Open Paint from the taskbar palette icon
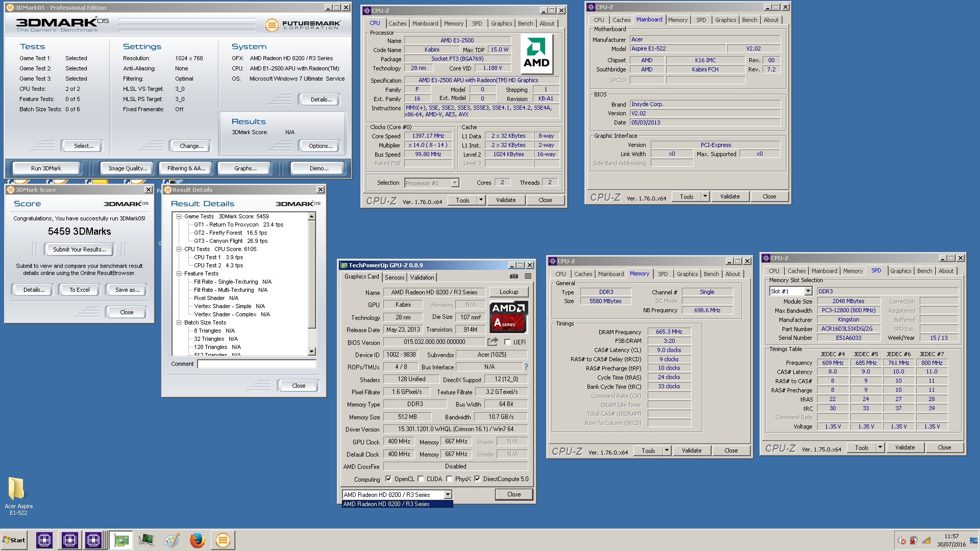This screenshot has height=551, width=980. point(171,540)
